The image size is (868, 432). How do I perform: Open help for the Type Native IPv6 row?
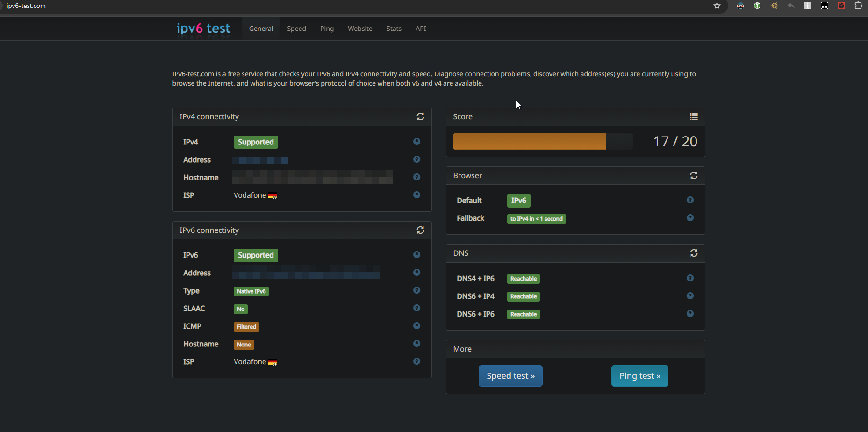416,290
